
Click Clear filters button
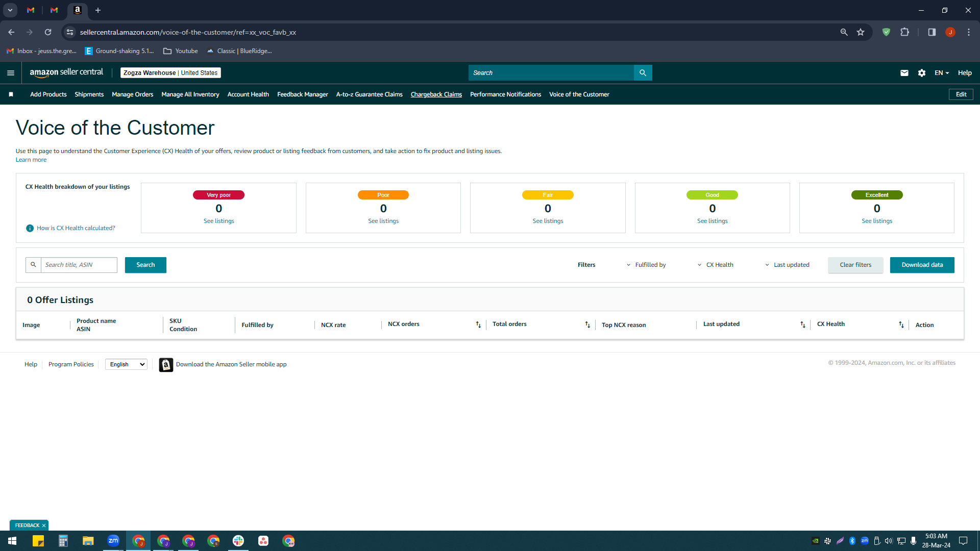click(855, 265)
